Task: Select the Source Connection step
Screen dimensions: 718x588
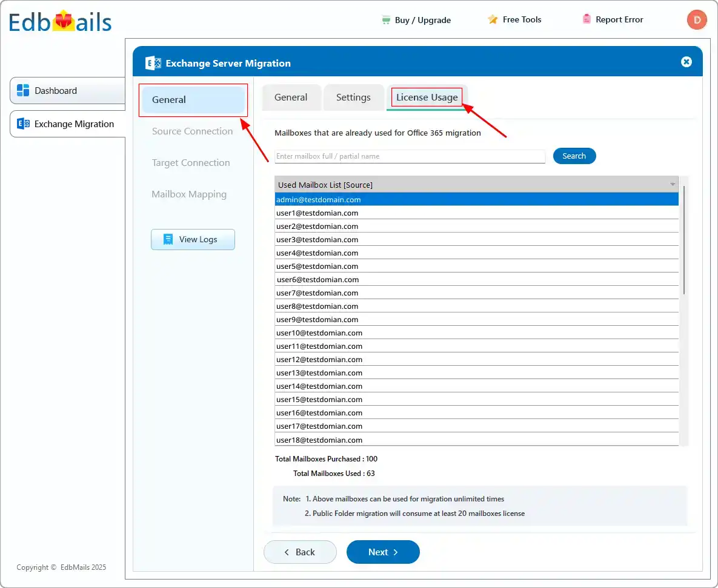Action: pos(192,131)
